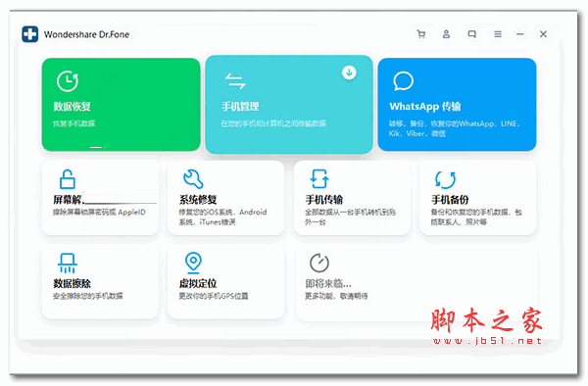Open the 手机备份 title
Image resolution: width=588 pixels, height=386 pixels.
coord(450,200)
